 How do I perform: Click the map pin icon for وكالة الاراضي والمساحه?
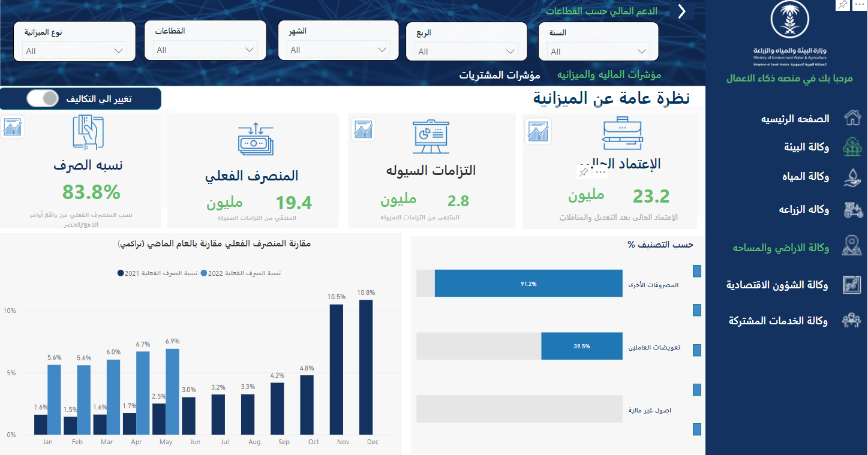click(852, 246)
